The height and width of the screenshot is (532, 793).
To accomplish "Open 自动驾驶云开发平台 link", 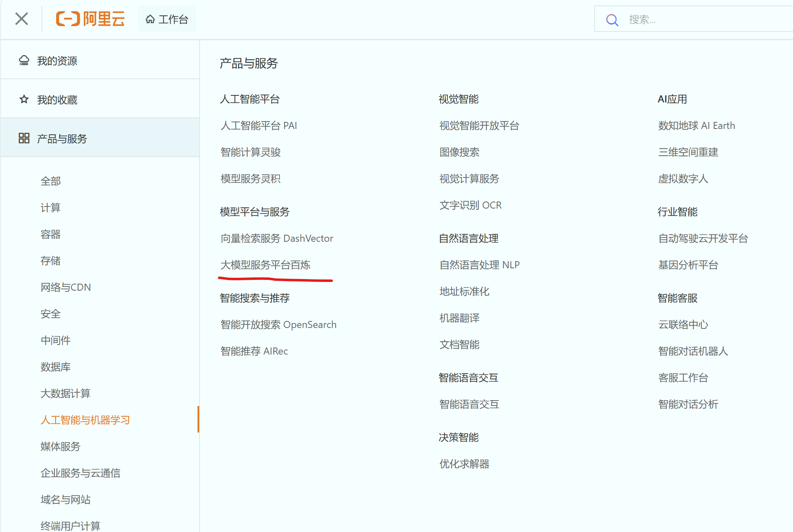I will click(x=703, y=238).
